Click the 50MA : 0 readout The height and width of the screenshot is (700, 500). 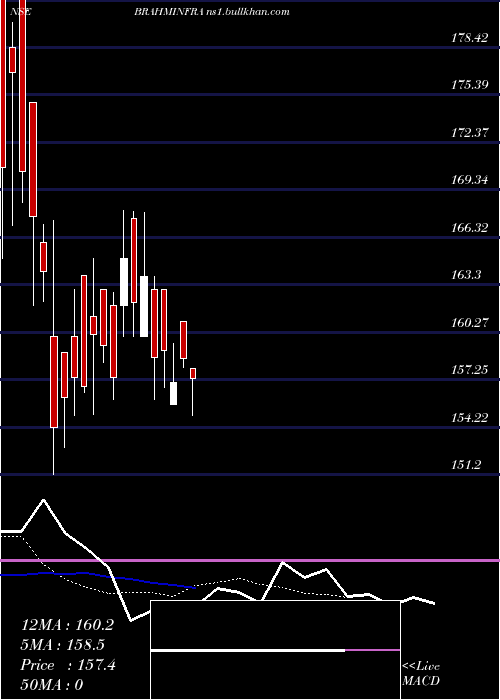coord(52,685)
